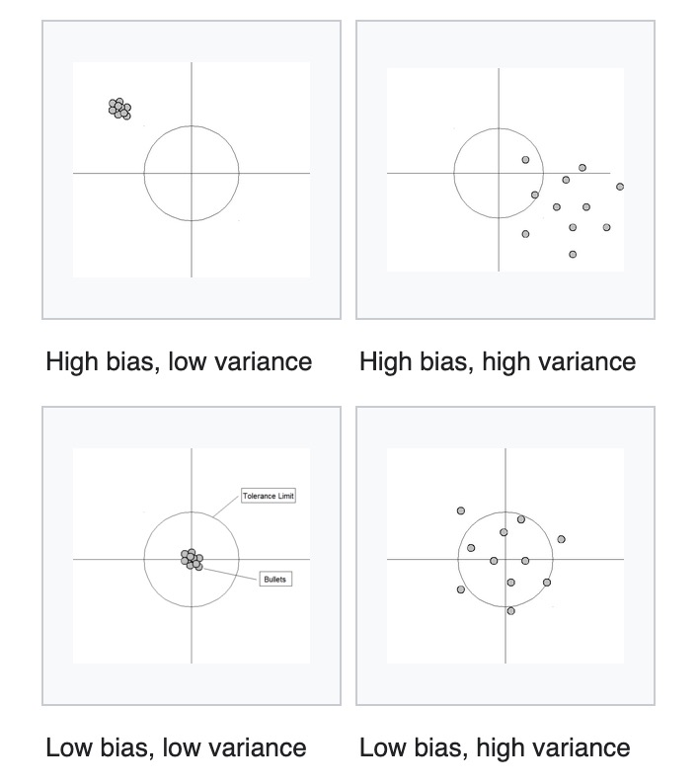The height and width of the screenshot is (784, 699).
Task: Click the centered bullet cluster in bottom-left diagram
Action: pyautogui.click(x=192, y=560)
